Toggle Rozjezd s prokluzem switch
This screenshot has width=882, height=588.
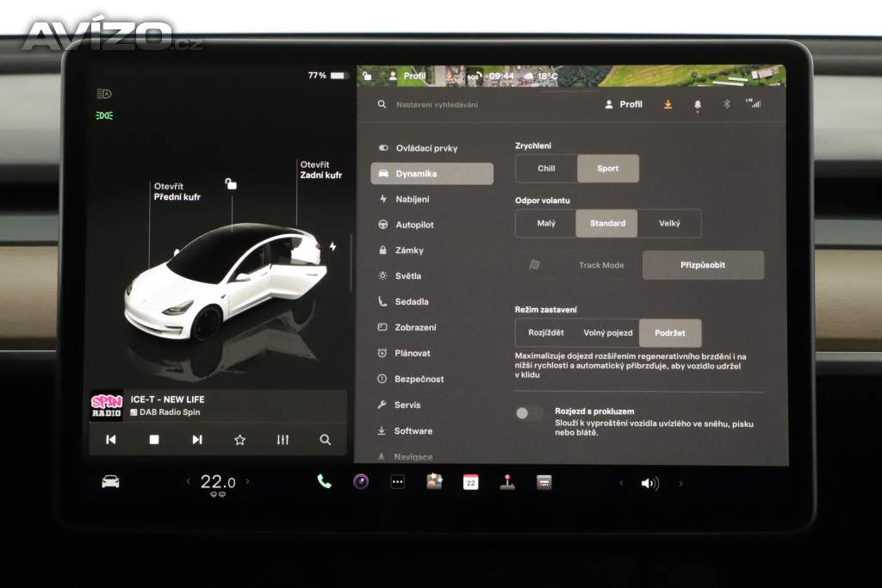pos(529,413)
